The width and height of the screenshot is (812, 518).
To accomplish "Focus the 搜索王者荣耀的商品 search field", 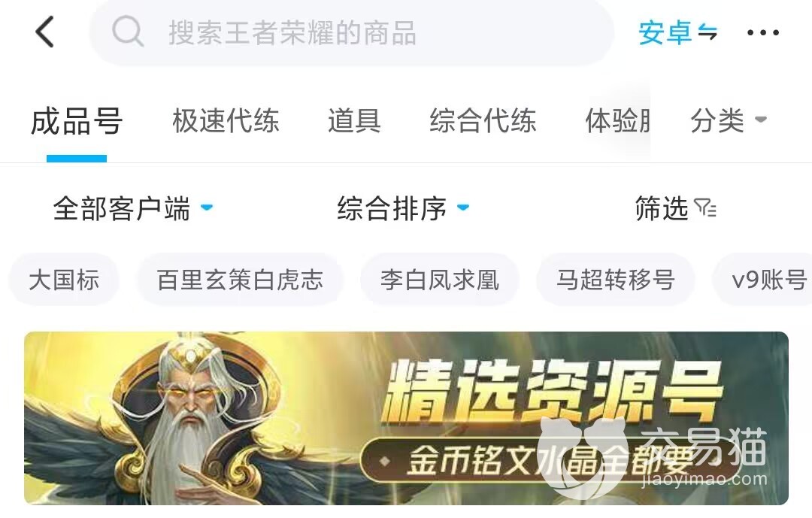I will tap(352, 32).
